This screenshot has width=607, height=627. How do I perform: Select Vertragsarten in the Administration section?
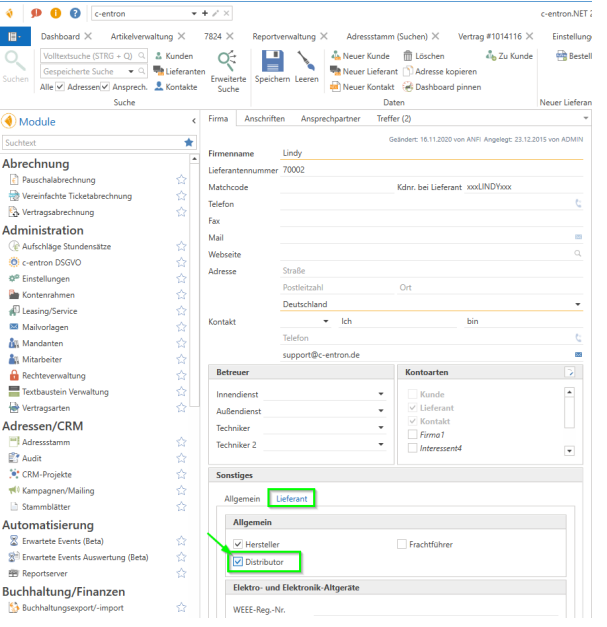tap(46, 408)
